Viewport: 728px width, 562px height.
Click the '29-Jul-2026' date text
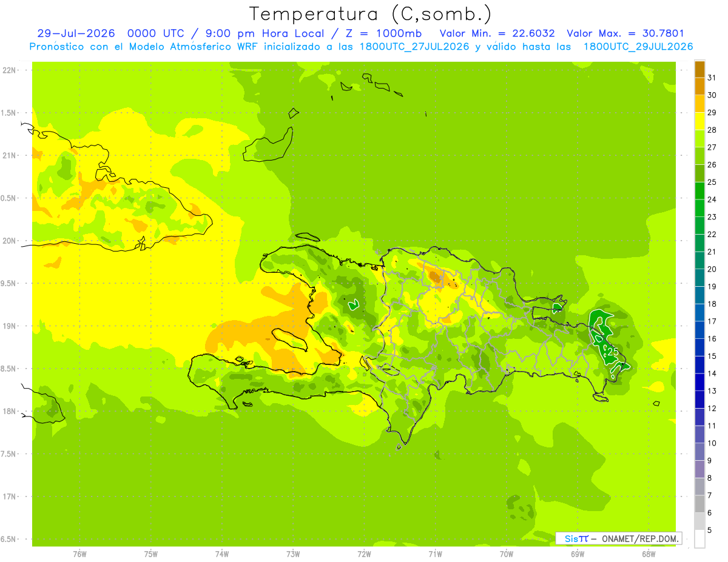[76, 33]
